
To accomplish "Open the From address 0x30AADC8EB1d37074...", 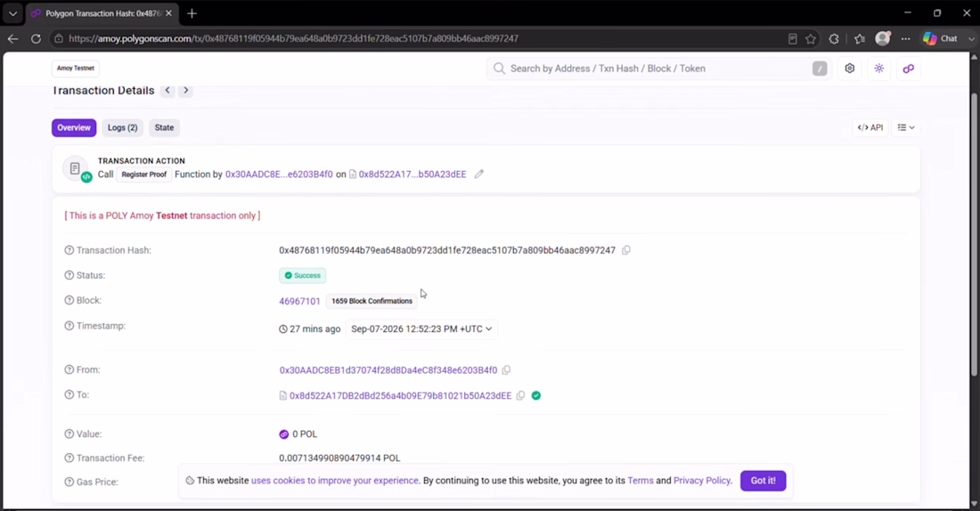I will [388, 369].
